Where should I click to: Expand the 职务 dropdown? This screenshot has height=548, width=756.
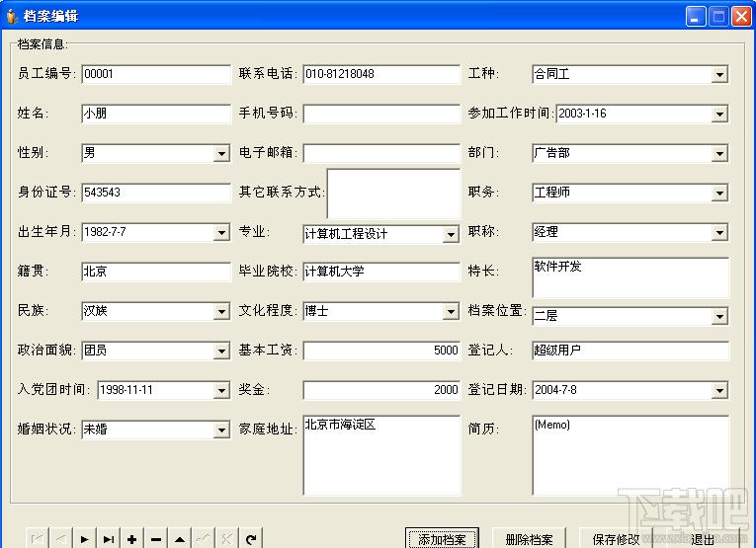tap(719, 194)
